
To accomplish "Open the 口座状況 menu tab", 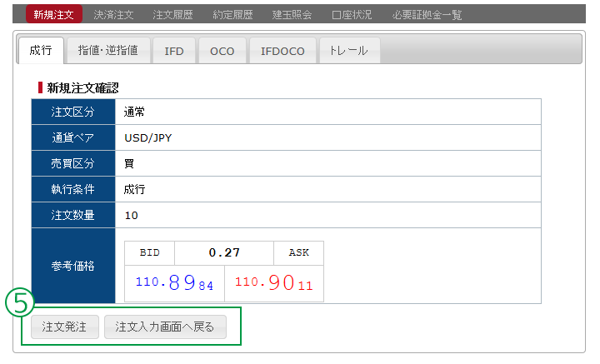I will pyautogui.click(x=352, y=14).
